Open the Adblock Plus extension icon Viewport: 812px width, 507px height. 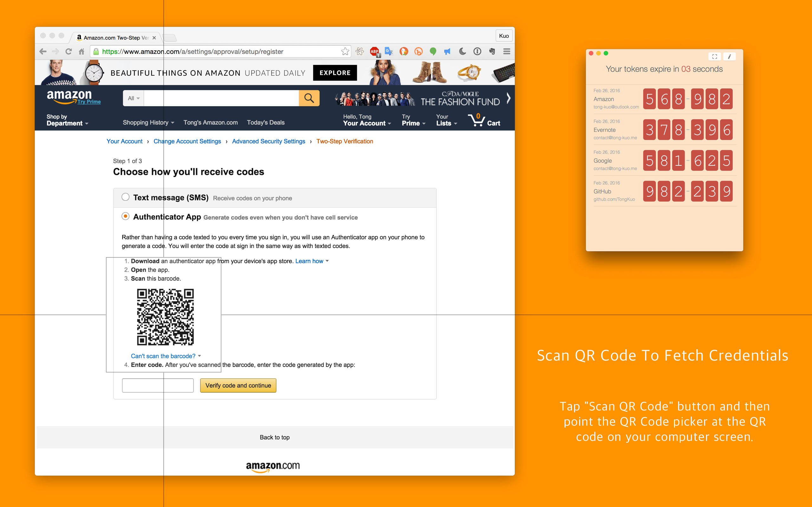375,51
